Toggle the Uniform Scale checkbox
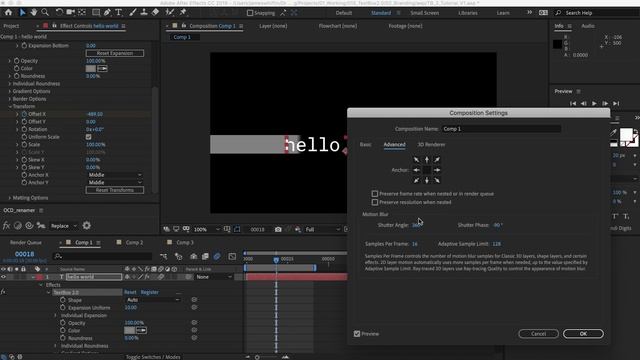The image size is (640, 360). 89,137
